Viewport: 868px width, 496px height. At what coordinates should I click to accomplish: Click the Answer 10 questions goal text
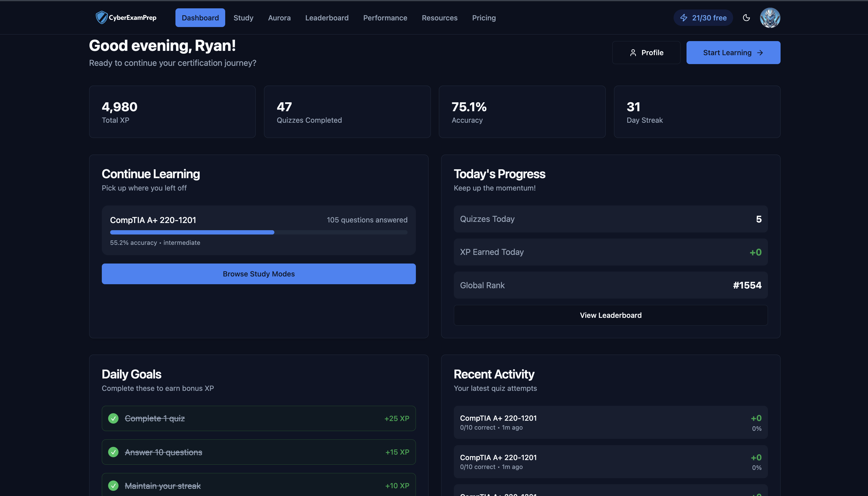(x=163, y=452)
